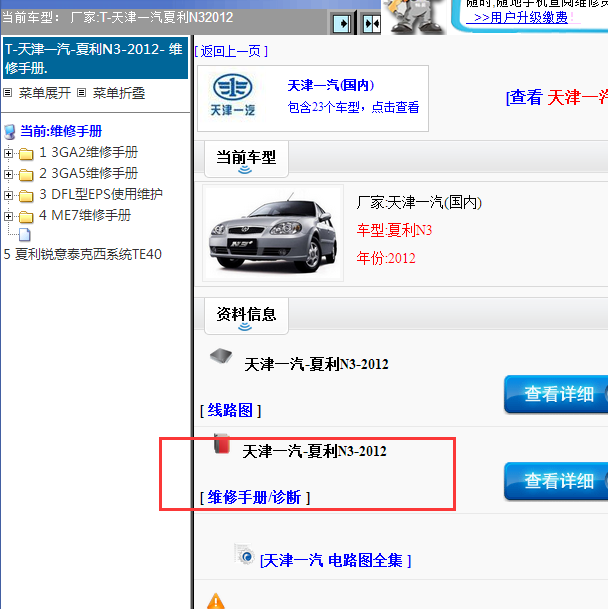608x609 pixels.
Task: Expand the 4 ME7维修手册 tree node
Action: click(x=8, y=216)
